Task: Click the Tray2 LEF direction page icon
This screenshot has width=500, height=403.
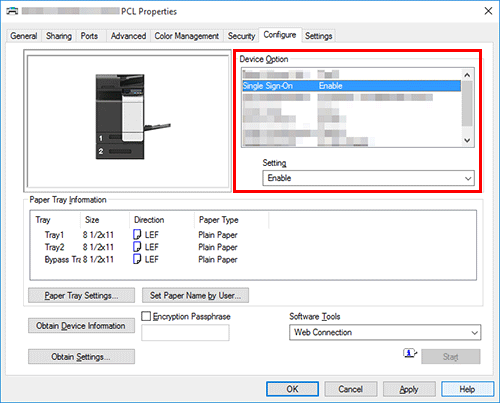Action: [137, 247]
